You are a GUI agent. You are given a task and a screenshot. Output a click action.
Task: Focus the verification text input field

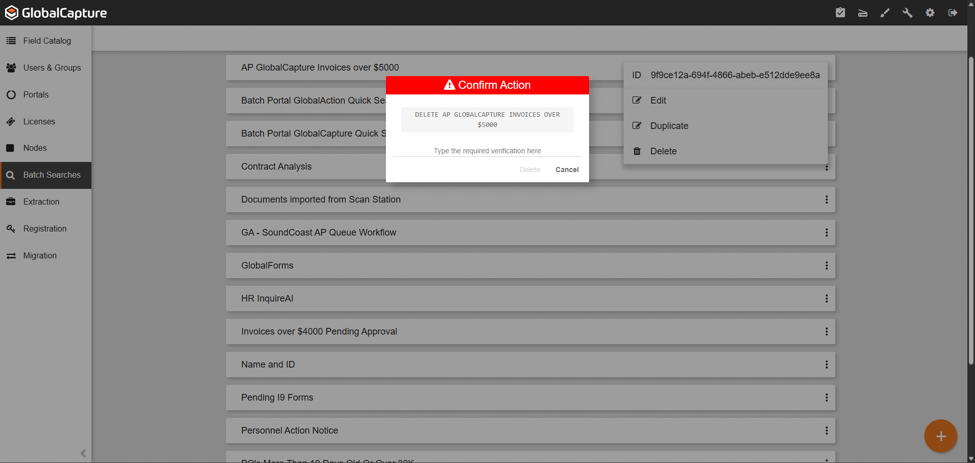[x=488, y=150]
